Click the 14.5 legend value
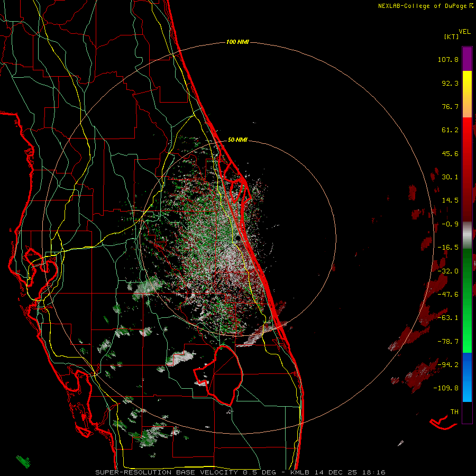This screenshot has width=476, height=476. click(x=450, y=200)
